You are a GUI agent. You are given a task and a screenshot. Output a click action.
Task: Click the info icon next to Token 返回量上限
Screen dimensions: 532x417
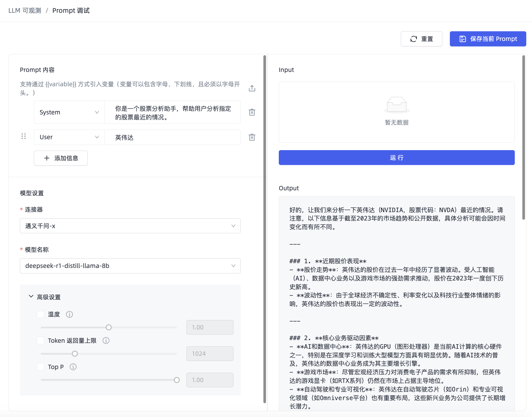106,341
